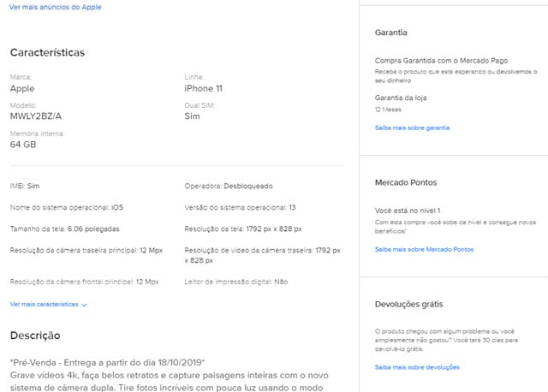548x392 pixels.
Task: Click the 'Devoluções grátis' section title
Action: tap(409, 305)
